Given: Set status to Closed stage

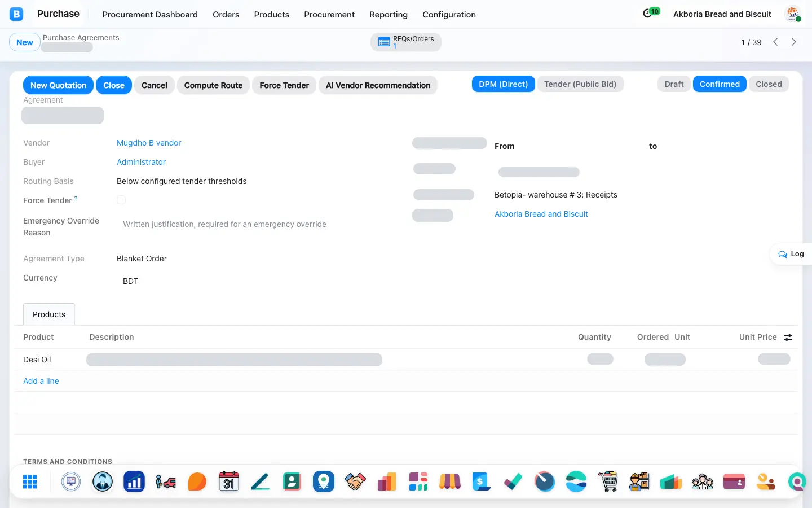Looking at the screenshot, I should coord(769,84).
